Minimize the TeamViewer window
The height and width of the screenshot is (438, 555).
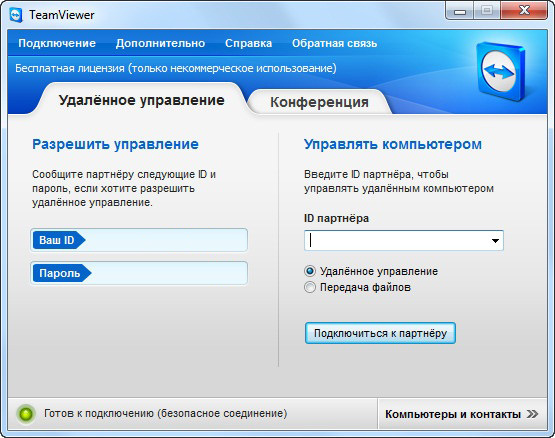coord(460,12)
